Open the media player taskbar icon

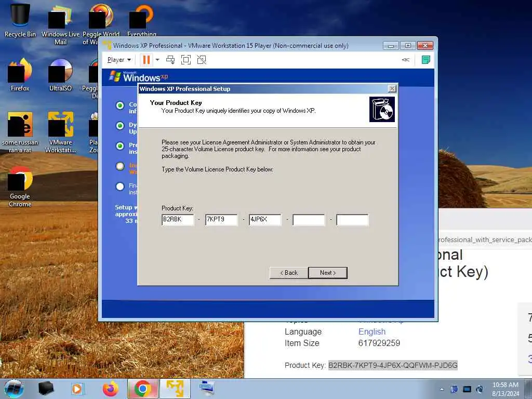(x=77, y=389)
